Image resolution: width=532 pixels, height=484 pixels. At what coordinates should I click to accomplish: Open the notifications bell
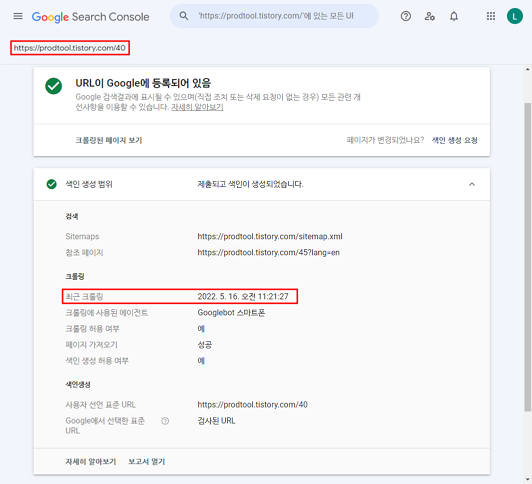[454, 16]
